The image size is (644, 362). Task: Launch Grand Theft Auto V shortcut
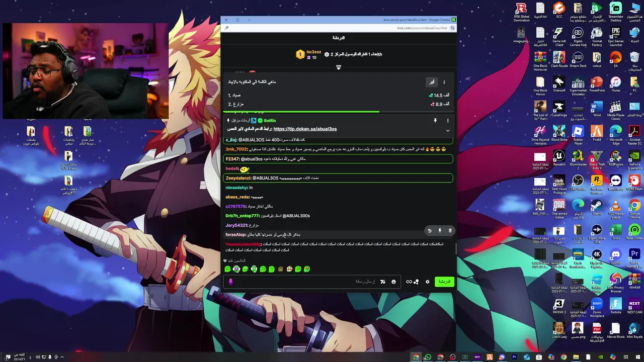(597, 159)
